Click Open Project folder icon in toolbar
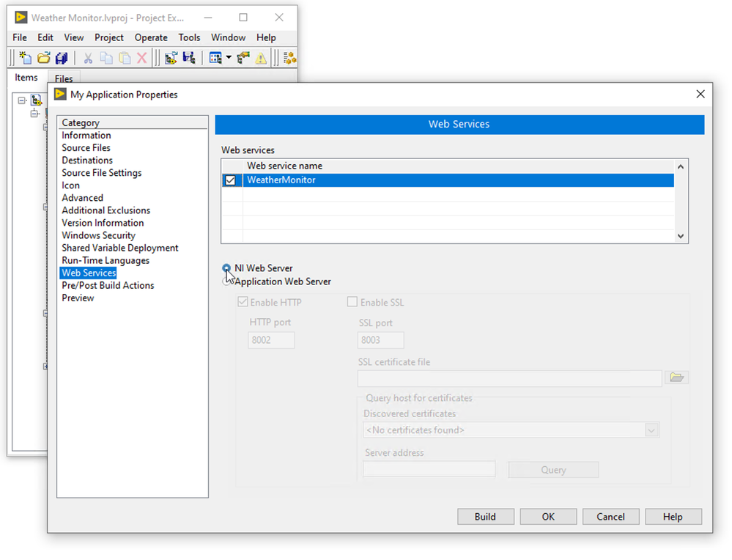 (43, 58)
